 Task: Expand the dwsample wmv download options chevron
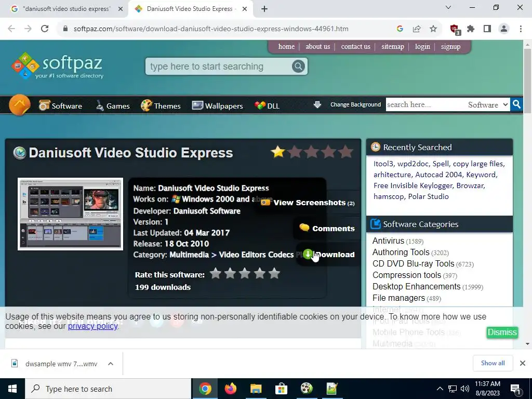point(110,364)
